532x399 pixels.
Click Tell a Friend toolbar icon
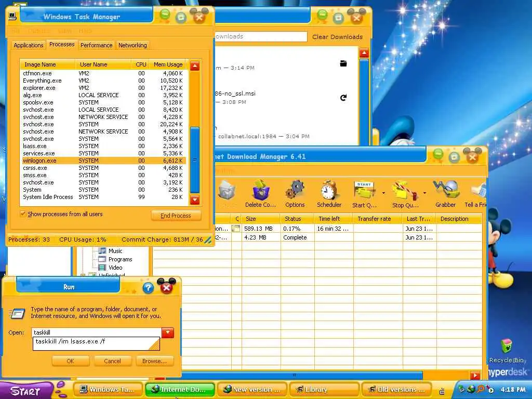click(x=476, y=194)
